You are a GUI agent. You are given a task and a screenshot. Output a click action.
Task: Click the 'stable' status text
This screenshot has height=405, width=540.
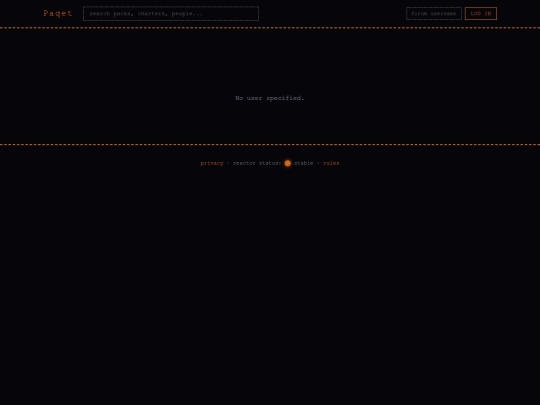click(x=303, y=163)
